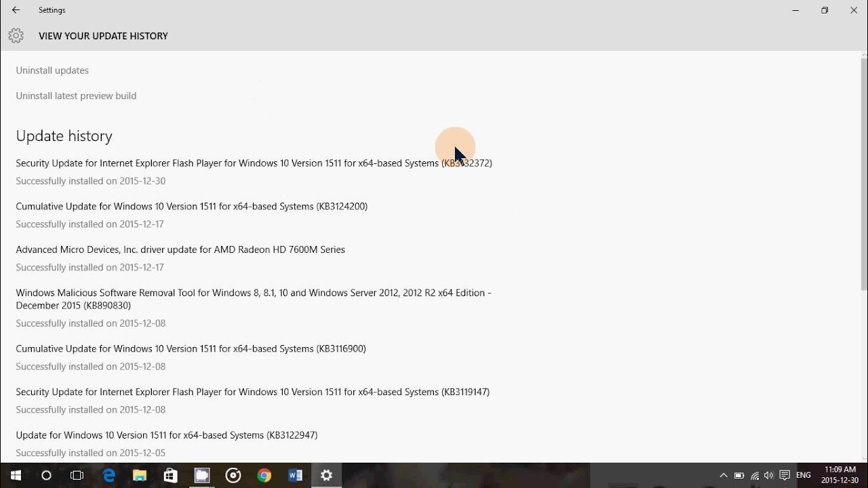The height and width of the screenshot is (488, 868).
Task: Open the Uninstall latest preview build link
Action: (76, 96)
